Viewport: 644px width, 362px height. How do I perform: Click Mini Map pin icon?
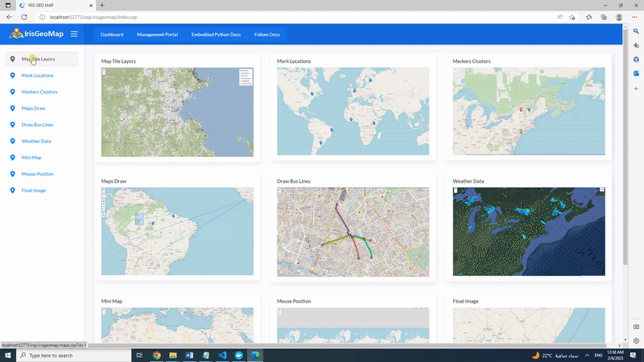(12, 158)
